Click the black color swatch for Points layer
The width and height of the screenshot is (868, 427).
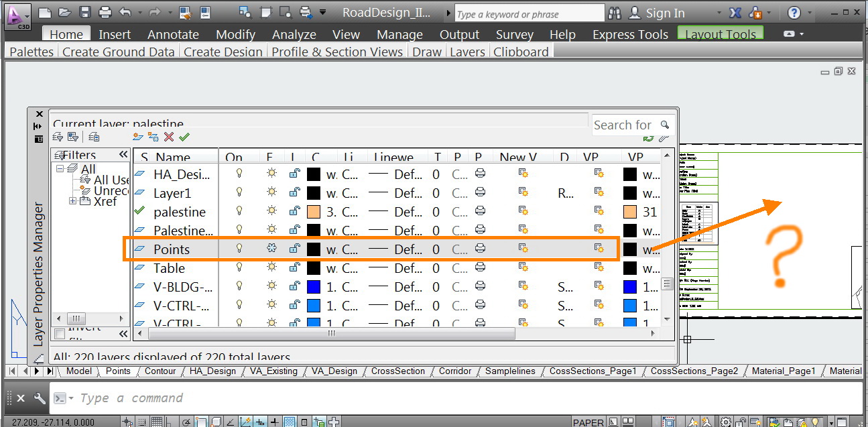[314, 249]
